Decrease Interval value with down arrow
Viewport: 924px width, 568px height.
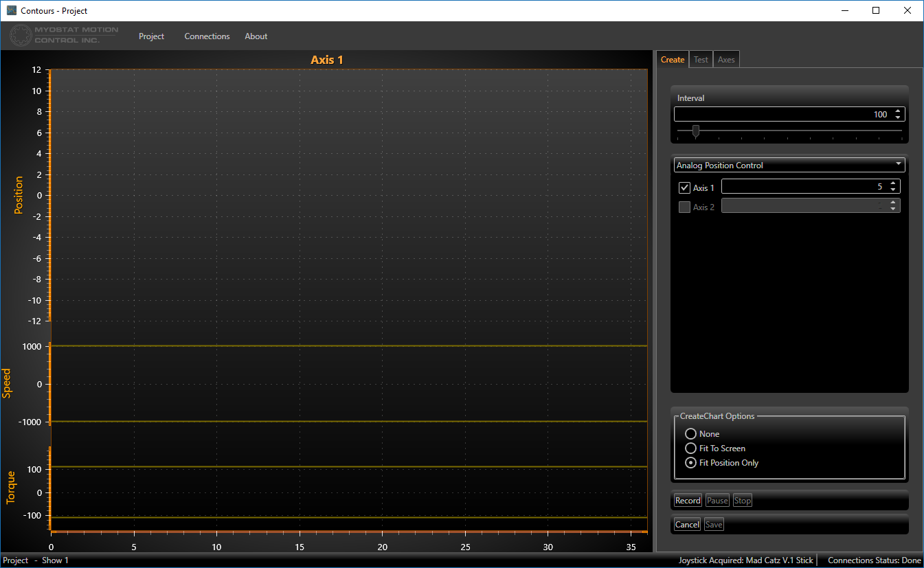897,118
